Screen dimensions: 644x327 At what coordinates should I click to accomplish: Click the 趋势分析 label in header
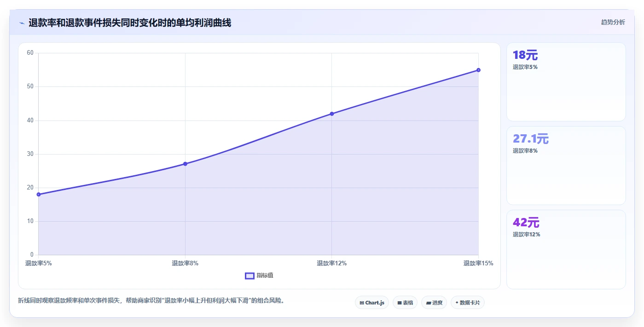(613, 22)
